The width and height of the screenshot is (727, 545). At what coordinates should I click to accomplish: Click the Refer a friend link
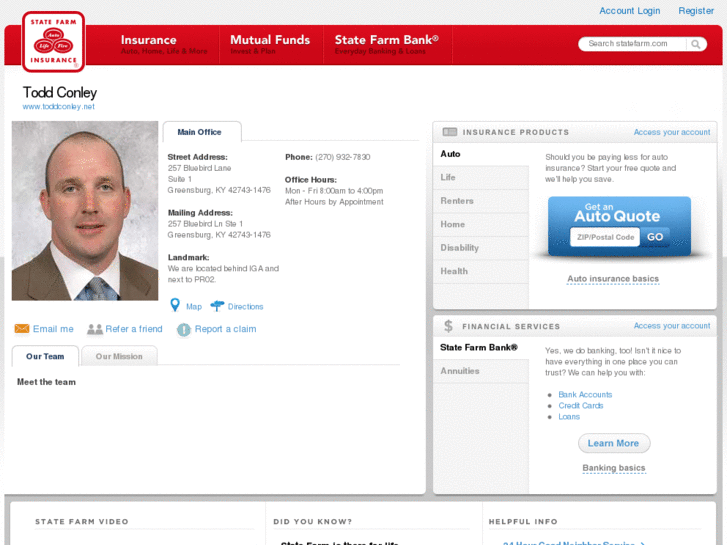click(x=134, y=329)
